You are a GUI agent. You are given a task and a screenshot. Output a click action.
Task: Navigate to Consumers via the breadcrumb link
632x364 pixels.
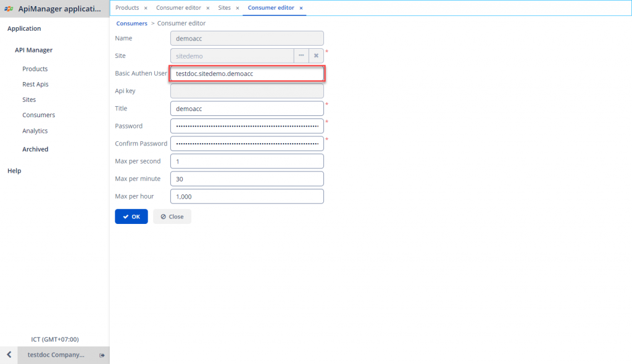point(131,23)
